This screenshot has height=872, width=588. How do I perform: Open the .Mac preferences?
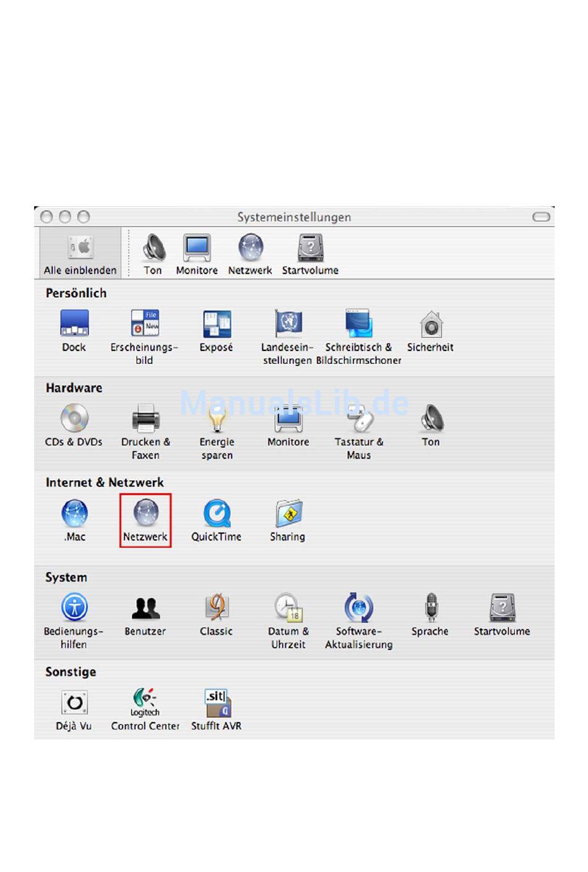[x=75, y=520]
